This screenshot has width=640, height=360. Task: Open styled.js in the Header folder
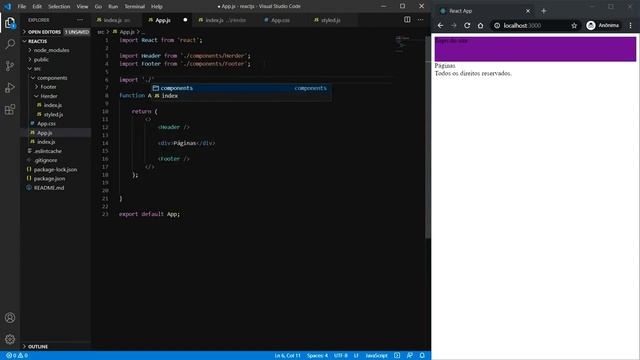(53, 115)
